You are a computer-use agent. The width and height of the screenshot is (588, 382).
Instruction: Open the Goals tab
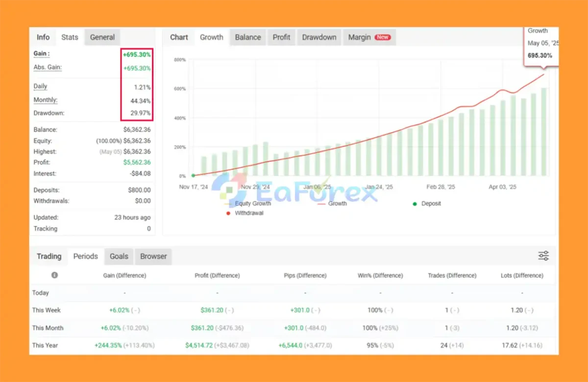coord(119,256)
